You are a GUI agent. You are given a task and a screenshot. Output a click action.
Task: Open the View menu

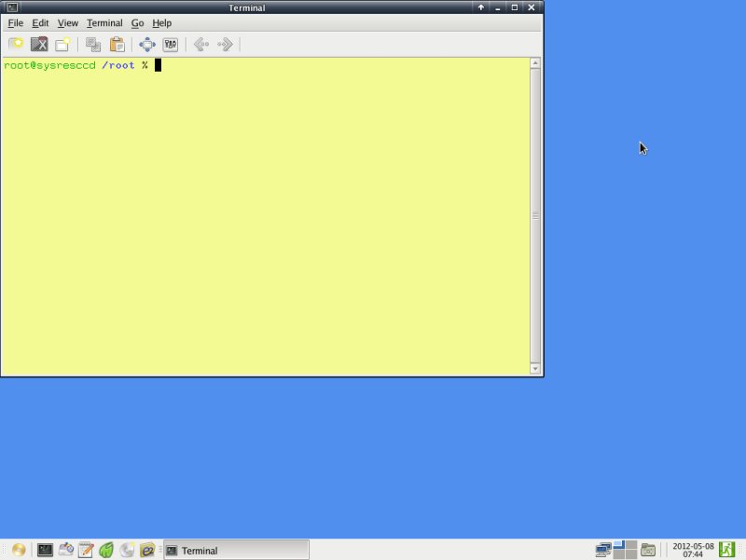click(67, 22)
